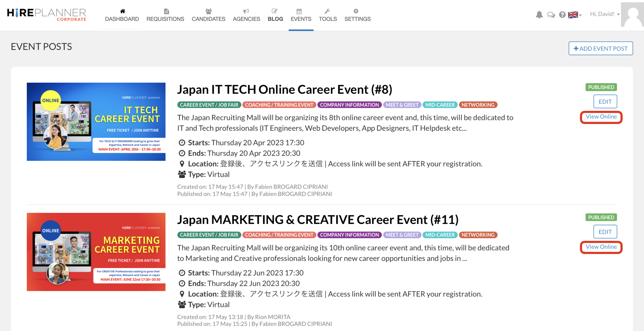
Task: Click the Settings gear icon
Action: tap(356, 11)
